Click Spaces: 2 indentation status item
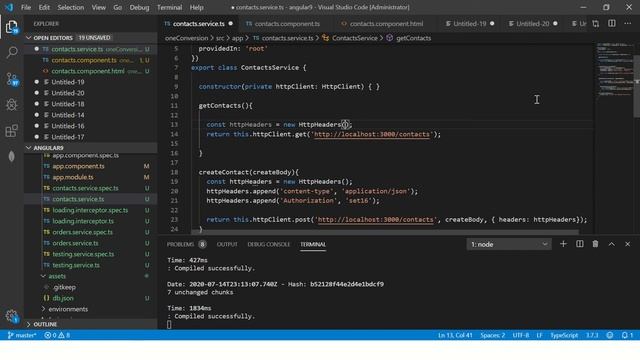This screenshot has width=640, height=360. (493, 335)
